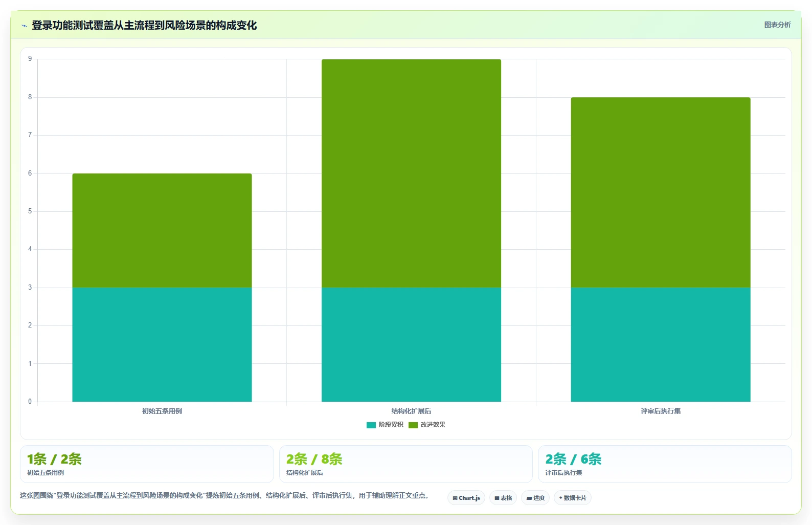The height and width of the screenshot is (525, 812).
Task: Toggle the 阶段累积 legend teal swatch
Action: pos(371,425)
